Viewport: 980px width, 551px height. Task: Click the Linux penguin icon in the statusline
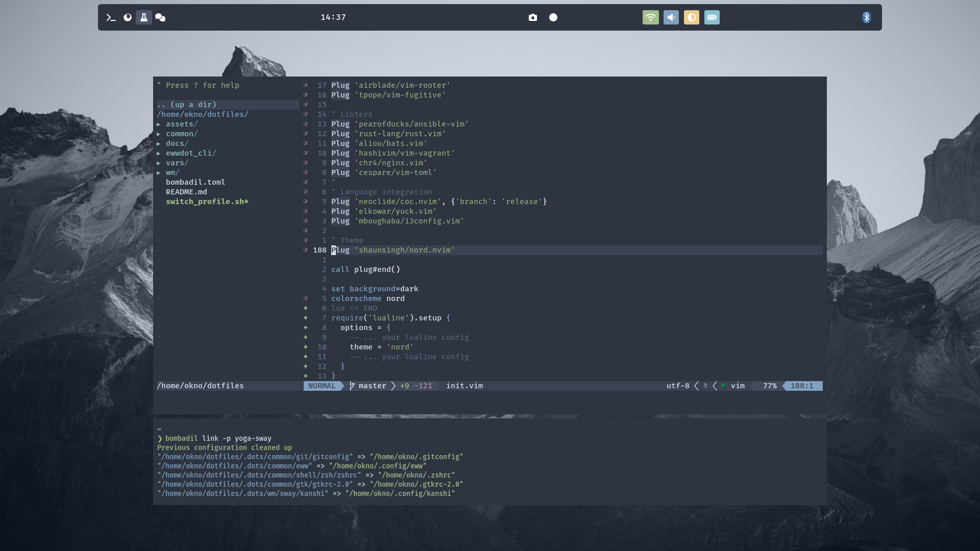pyautogui.click(x=705, y=386)
